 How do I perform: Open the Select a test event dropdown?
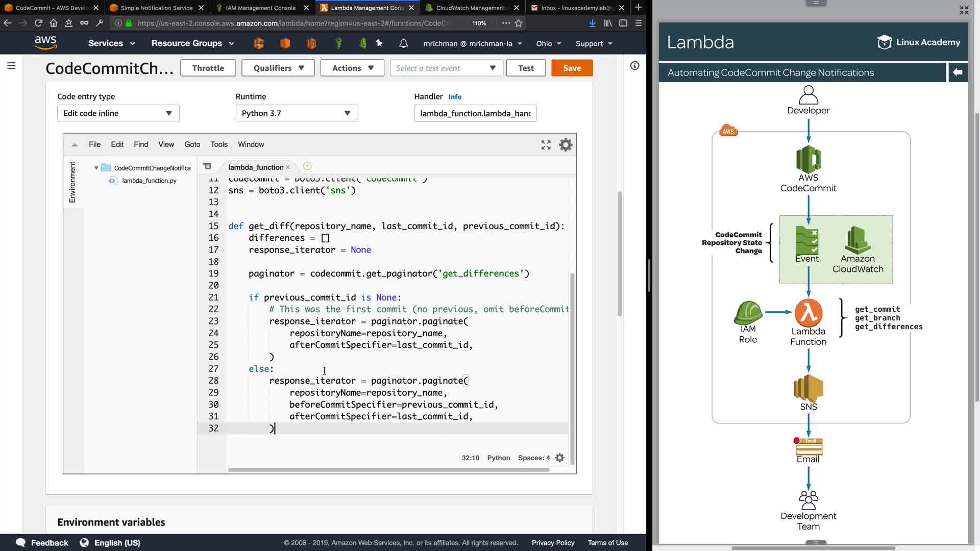pos(446,68)
